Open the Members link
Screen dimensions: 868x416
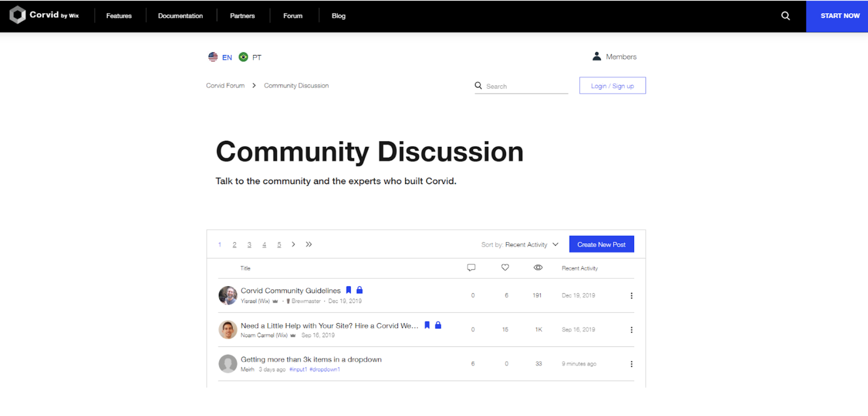click(621, 57)
